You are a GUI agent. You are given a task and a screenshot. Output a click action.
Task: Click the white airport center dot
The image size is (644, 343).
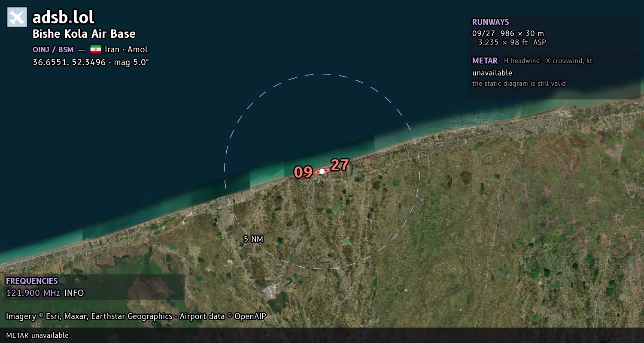pyautogui.click(x=322, y=171)
